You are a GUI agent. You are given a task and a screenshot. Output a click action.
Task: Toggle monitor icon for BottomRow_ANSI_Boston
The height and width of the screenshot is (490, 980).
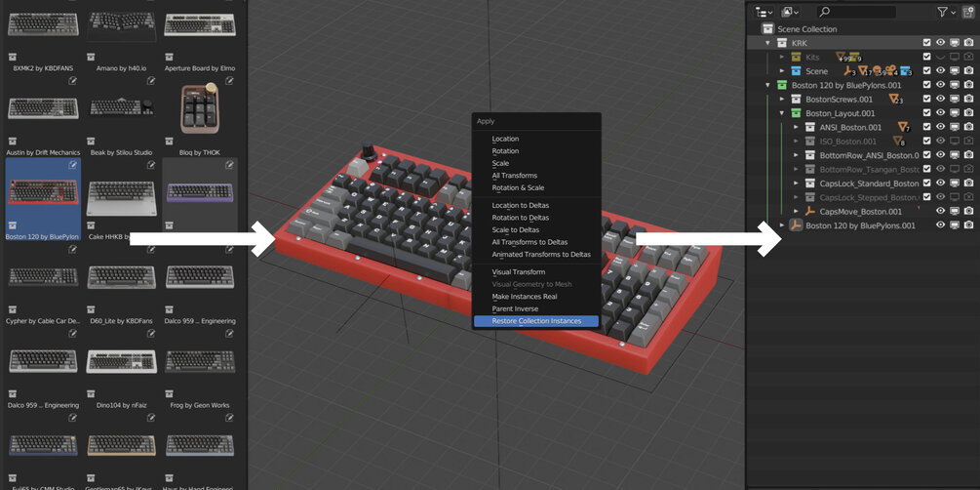(955, 155)
